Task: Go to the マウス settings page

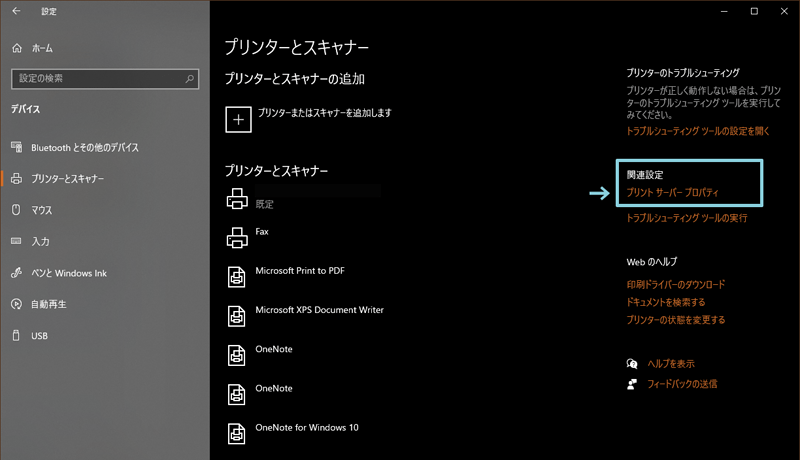Action: (41, 210)
